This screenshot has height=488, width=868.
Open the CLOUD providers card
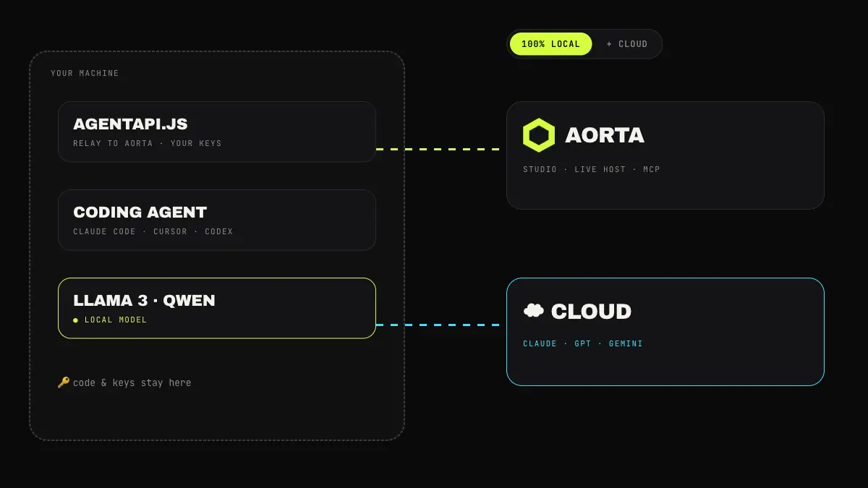tap(665, 332)
